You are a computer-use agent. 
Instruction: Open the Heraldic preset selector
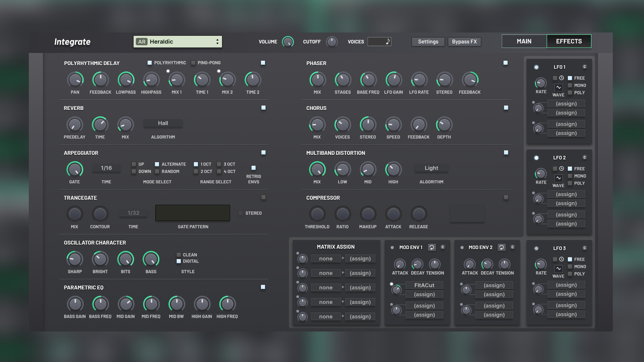[178, 42]
